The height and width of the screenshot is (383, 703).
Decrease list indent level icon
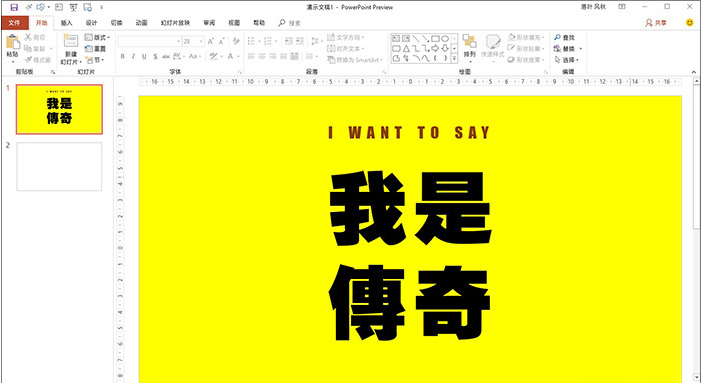point(289,41)
